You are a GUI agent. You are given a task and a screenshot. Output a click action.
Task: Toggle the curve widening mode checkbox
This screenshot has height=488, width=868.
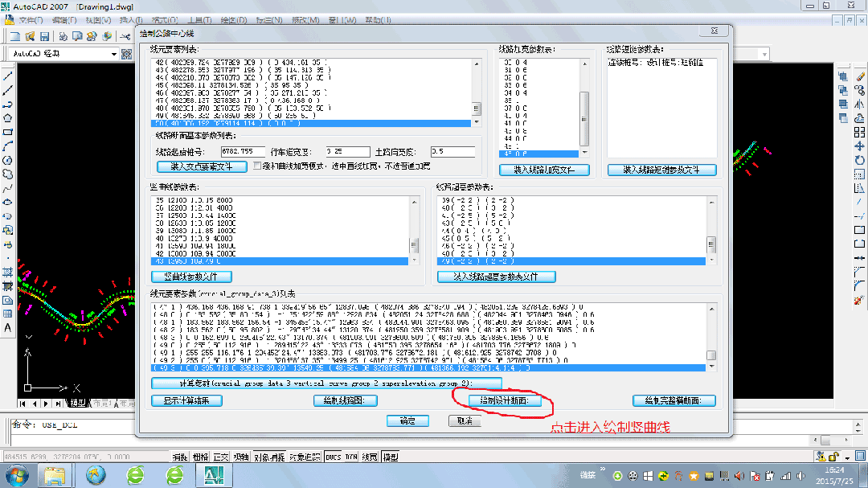[257, 166]
